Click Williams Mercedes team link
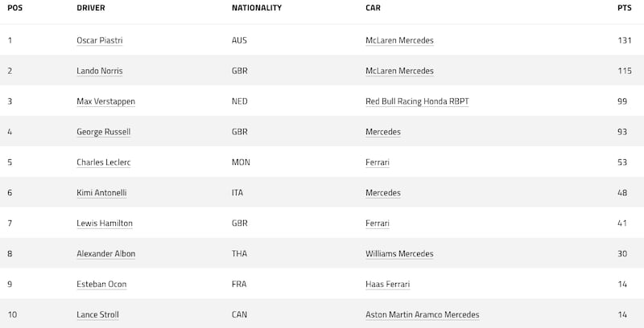644x328 pixels. (399, 254)
